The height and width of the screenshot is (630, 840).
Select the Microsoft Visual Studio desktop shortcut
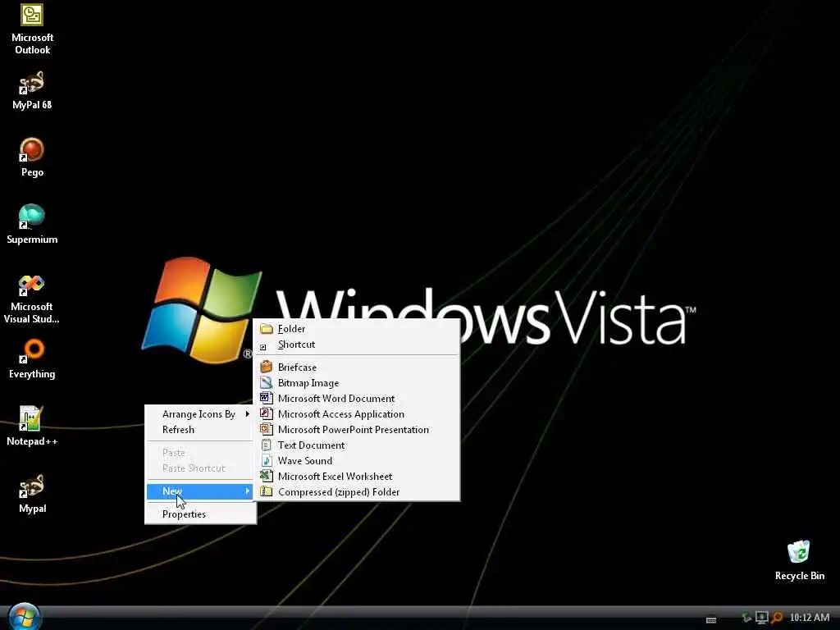32,299
